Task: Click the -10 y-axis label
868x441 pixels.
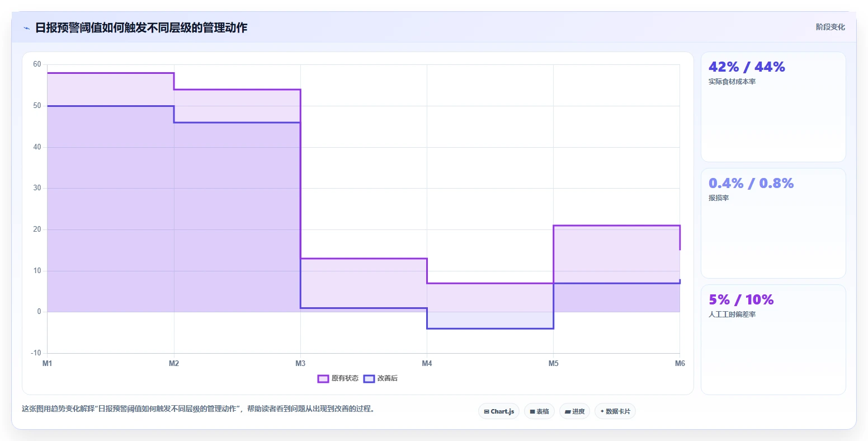Action: (36, 353)
